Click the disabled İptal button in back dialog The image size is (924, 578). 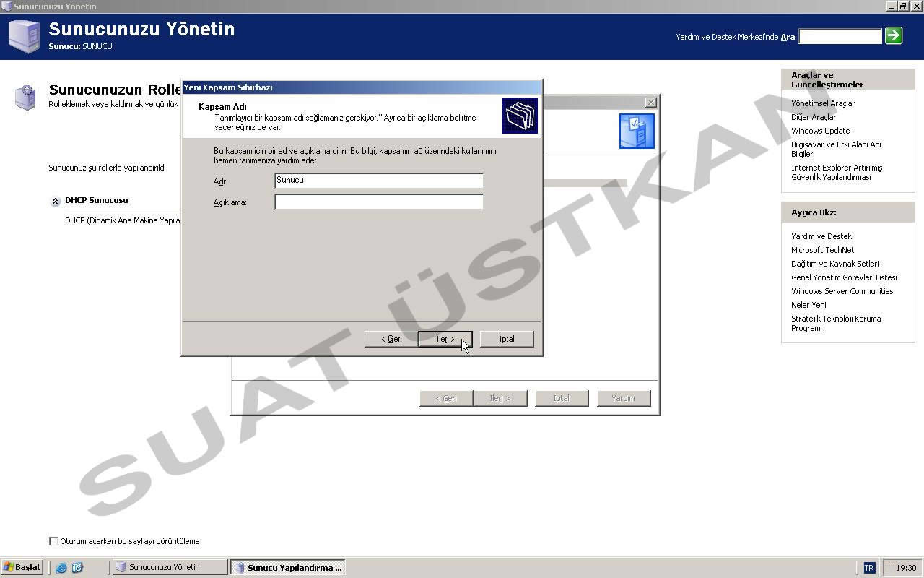[562, 398]
